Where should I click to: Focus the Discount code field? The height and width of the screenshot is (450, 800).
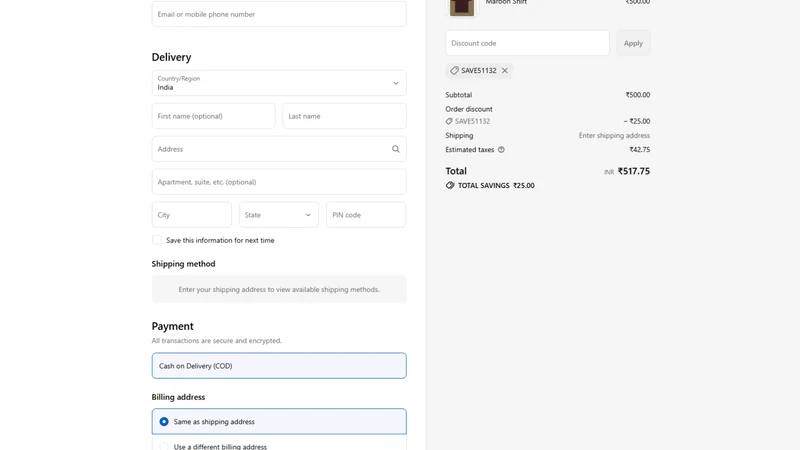click(x=527, y=43)
